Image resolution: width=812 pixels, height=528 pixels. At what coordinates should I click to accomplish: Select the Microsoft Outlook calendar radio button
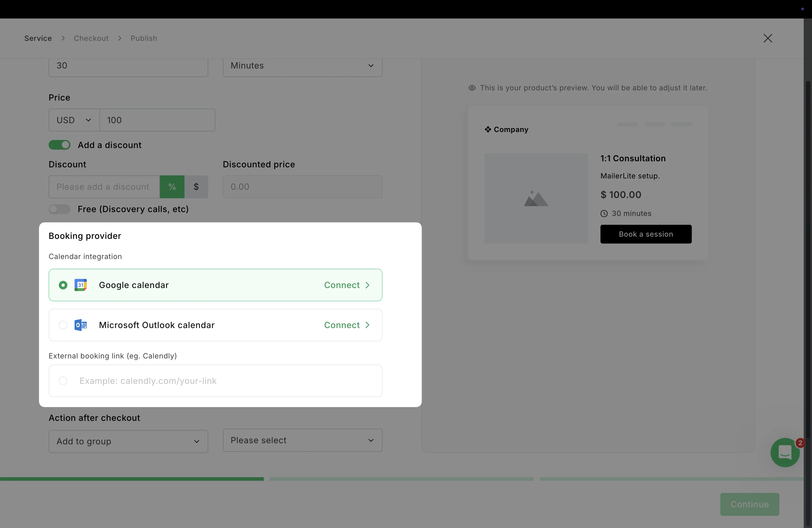point(63,325)
